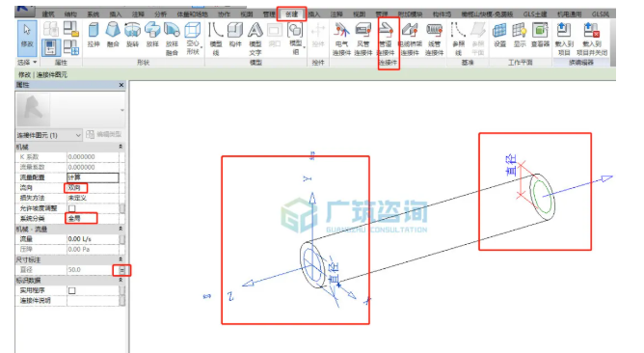Viewport: 644px width, 353px height.
Task: Click 载入到项目 (Load into Project)
Action: tap(564, 39)
